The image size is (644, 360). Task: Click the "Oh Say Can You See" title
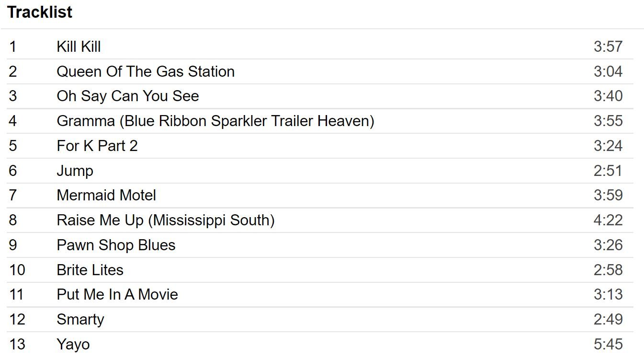click(x=127, y=96)
